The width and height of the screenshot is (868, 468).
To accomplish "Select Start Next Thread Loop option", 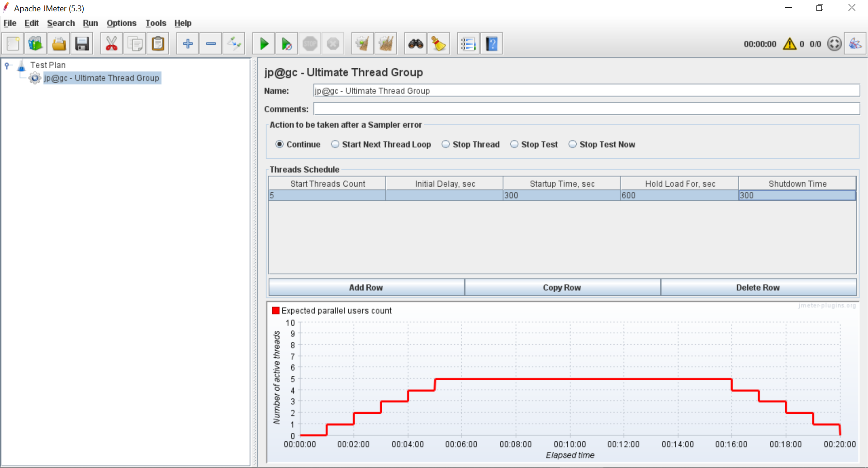I will [335, 144].
